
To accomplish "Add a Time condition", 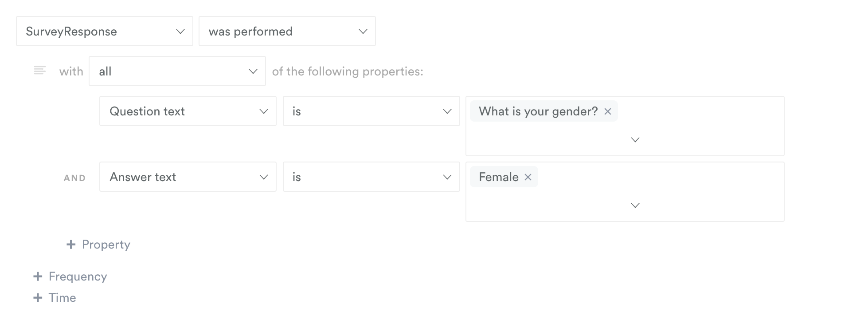I will (55, 298).
